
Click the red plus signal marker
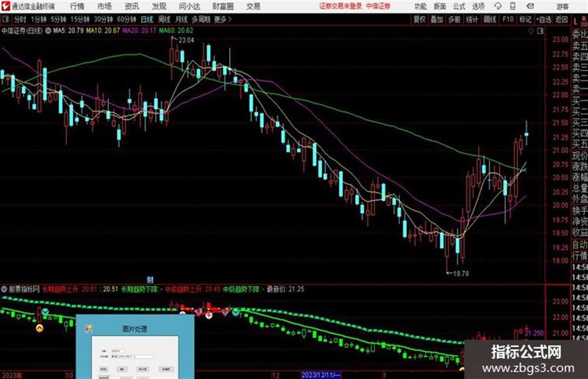point(209,316)
